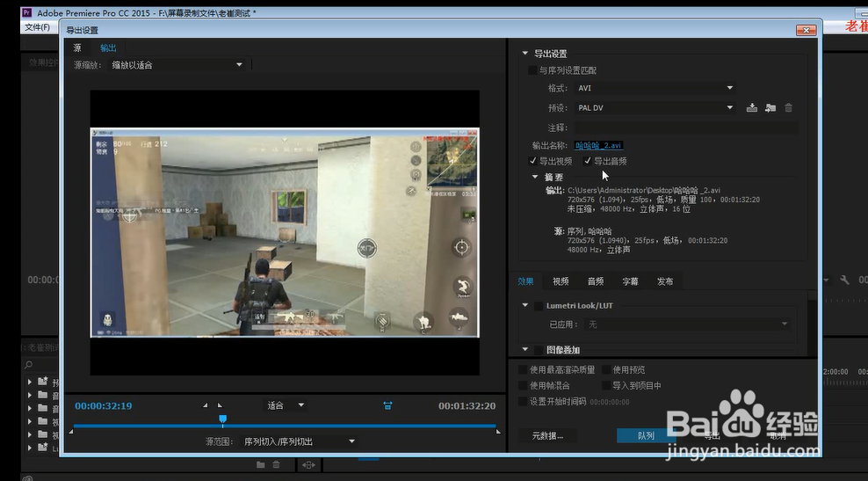Click the wrench settings icon in the main window
This screenshot has height=481, width=868.
tap(844, 281)
